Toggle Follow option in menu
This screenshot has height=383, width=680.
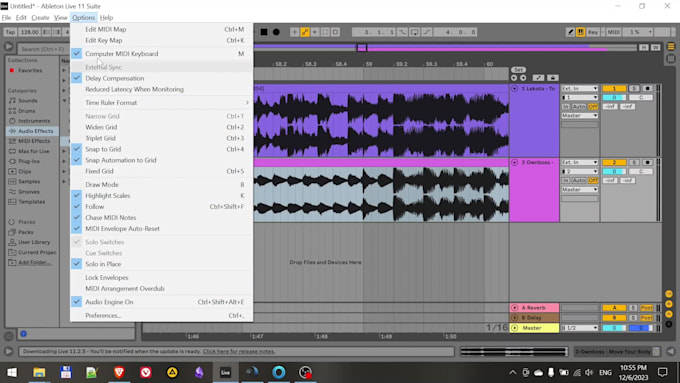click(x=161, y=206)
